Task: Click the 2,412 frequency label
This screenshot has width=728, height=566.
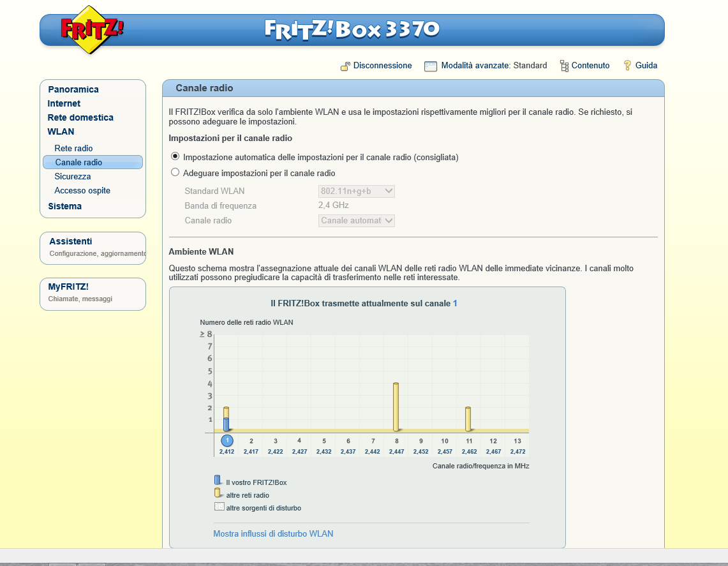Action: click(x=227, y=451)
